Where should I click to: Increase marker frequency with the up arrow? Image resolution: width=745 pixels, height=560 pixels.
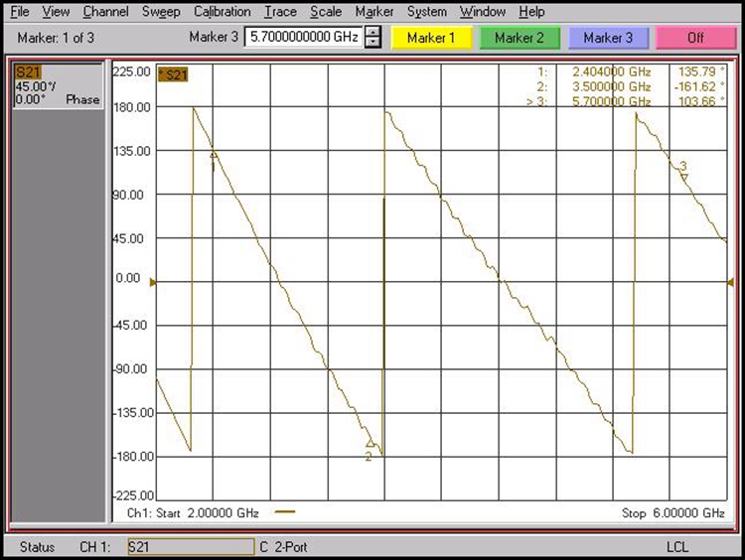tap(372, 33)
